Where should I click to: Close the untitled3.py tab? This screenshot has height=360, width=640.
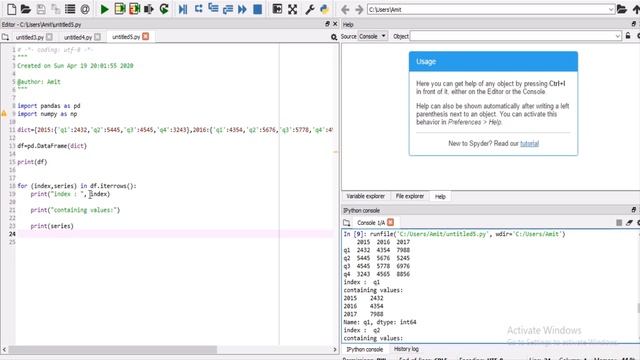(49, 37)
